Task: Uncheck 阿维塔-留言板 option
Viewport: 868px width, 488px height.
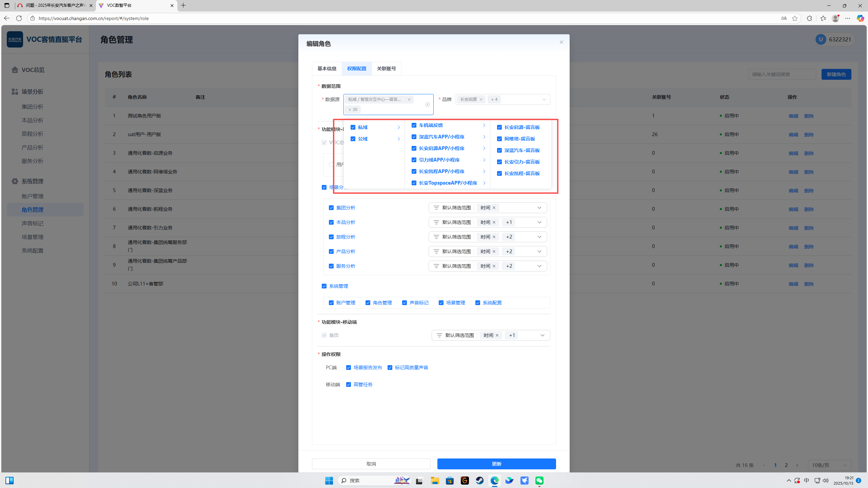Action: click(499, 139)
